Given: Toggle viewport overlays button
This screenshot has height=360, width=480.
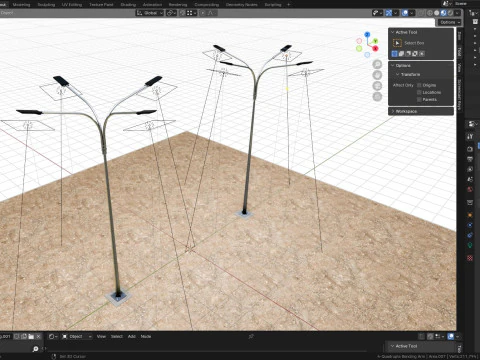Looking at the screenshot, I should click(405, 13).
